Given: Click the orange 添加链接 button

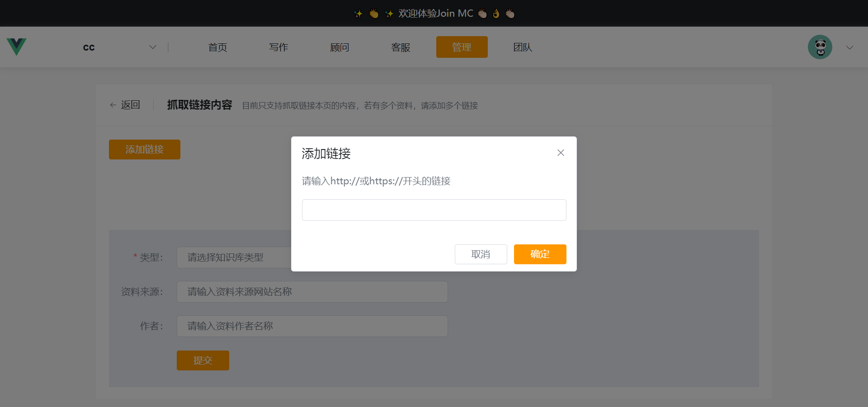Looking at the screenshot, I should click(145, 150).
